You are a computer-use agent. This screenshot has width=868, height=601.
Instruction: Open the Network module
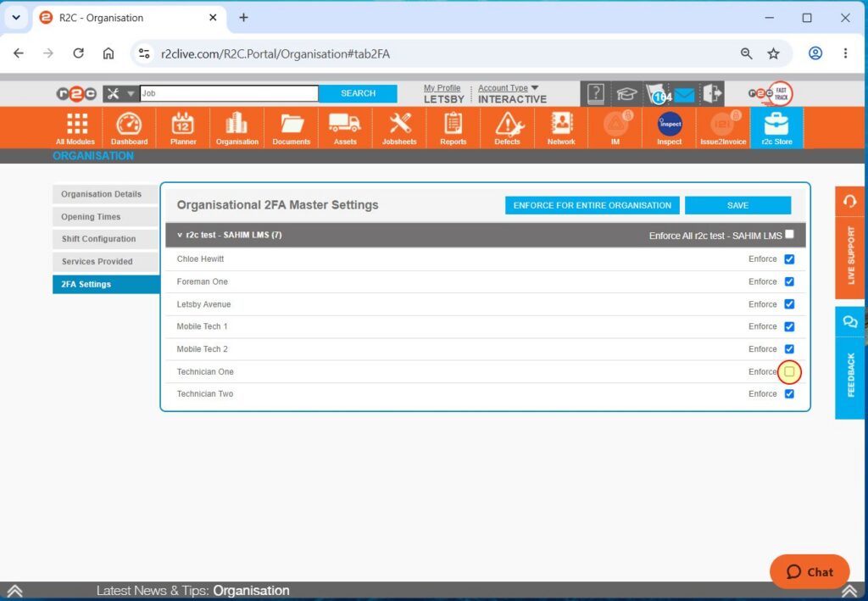(x=561, y=128)
